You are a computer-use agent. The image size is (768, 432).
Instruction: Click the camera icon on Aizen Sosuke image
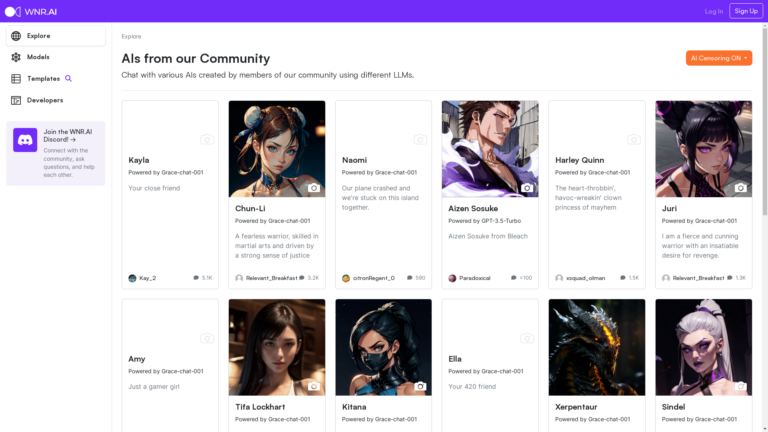coord(527,188)
